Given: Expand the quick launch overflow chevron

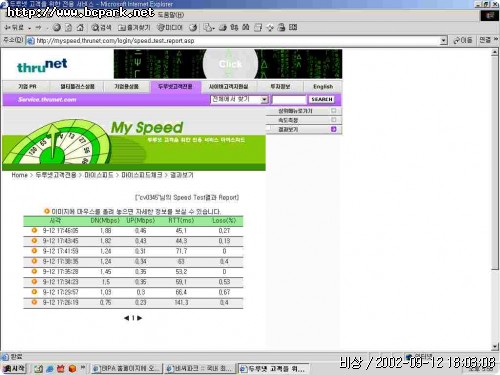Looking at the screenshot, I should point(83,367).
